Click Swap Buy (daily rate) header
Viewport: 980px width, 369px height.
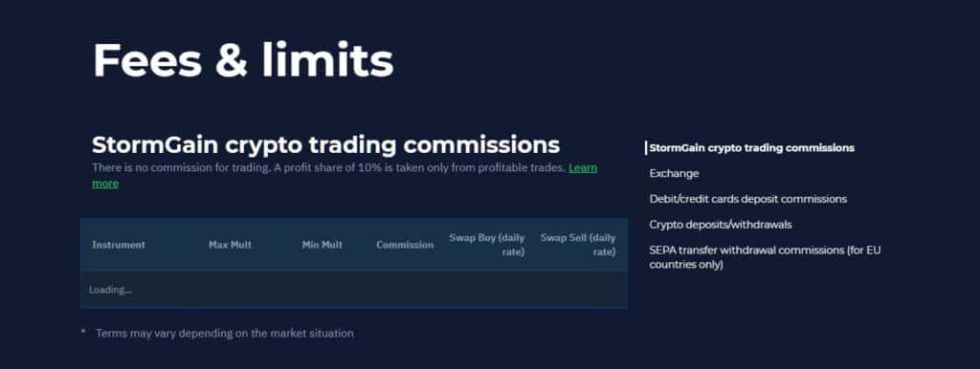(486, 245)
